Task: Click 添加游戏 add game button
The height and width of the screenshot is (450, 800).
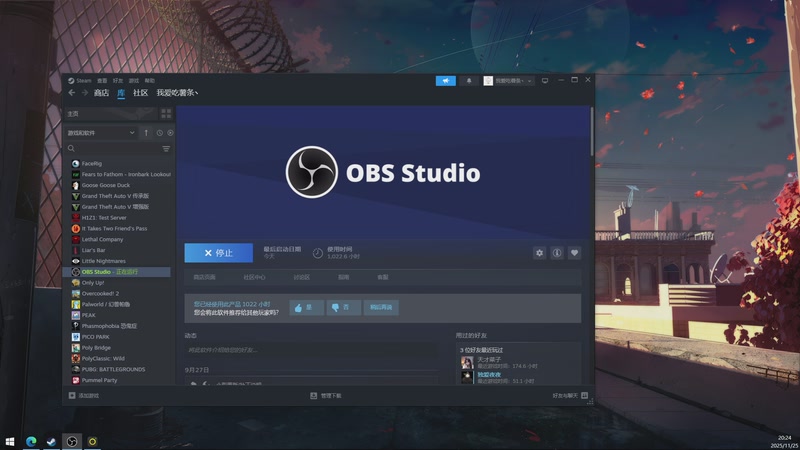Action: point(84,395)
